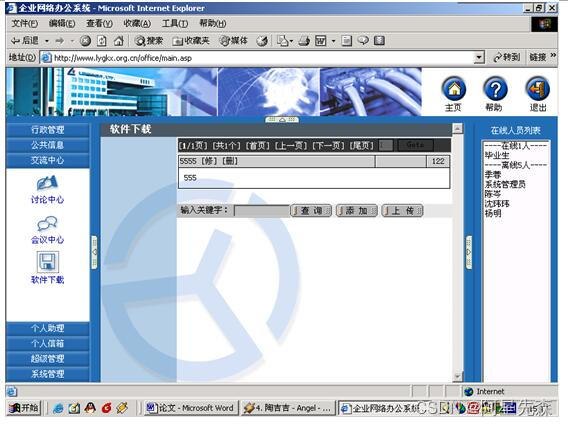Expand the 链接 links chevron
The image size is (568, 426).
coord(553,55)
